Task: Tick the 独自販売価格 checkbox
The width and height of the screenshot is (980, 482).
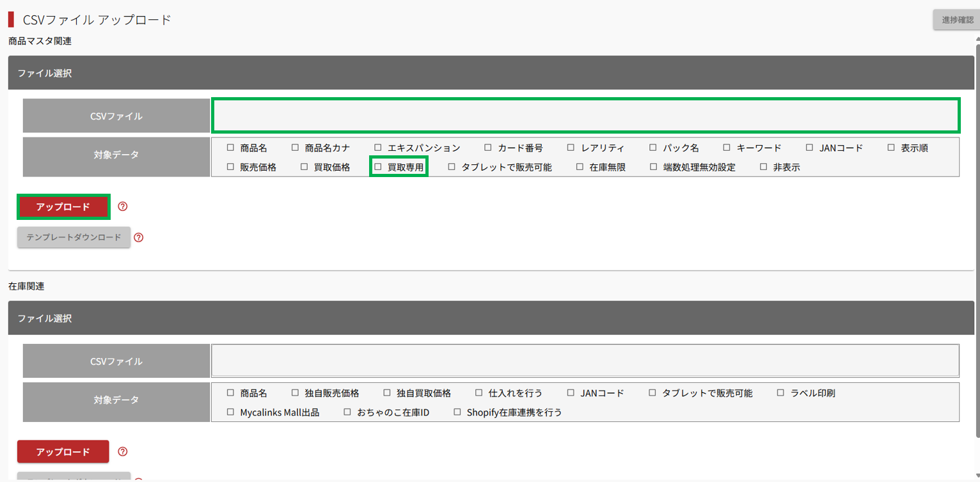Action: [x=296, y=393]
